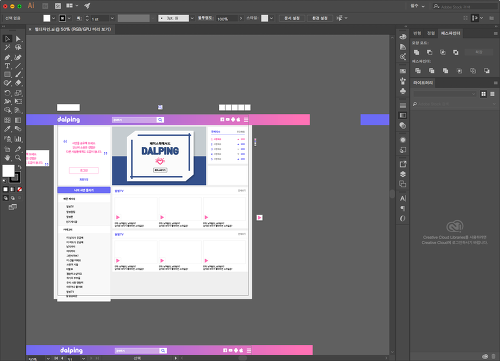Click the large white fill color swatch
This screenshot has height=361, width=500.
(x=8, y=171)
